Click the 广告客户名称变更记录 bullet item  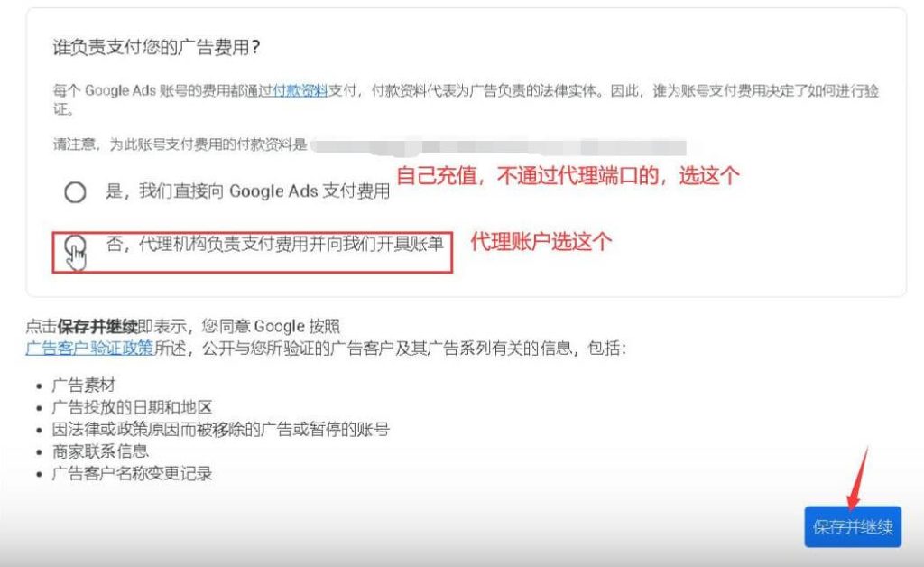click(132, 473)
